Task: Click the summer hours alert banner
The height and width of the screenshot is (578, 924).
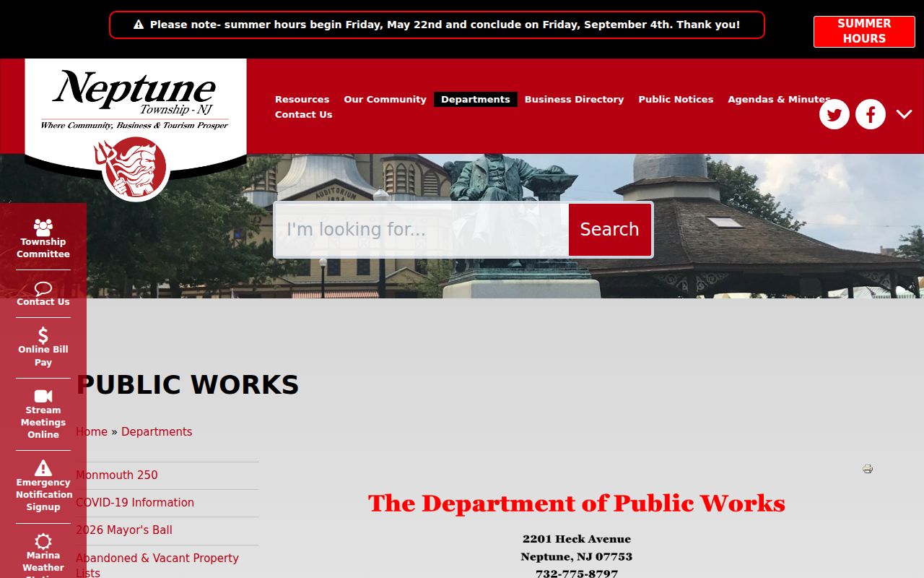Action: [437, 25]
